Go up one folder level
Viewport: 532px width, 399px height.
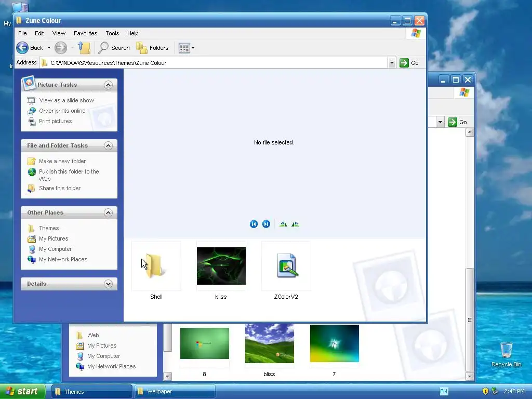pos(84,48)
